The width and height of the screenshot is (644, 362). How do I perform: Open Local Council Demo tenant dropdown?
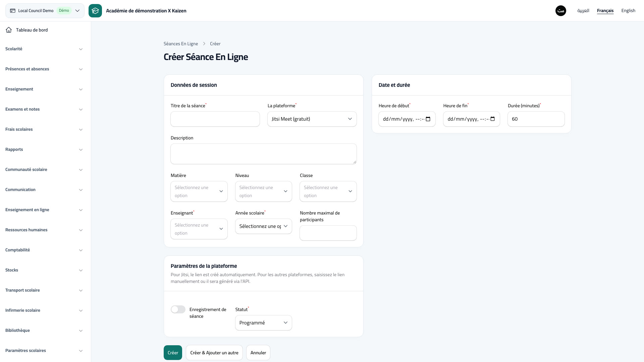[x=45, y=11]
